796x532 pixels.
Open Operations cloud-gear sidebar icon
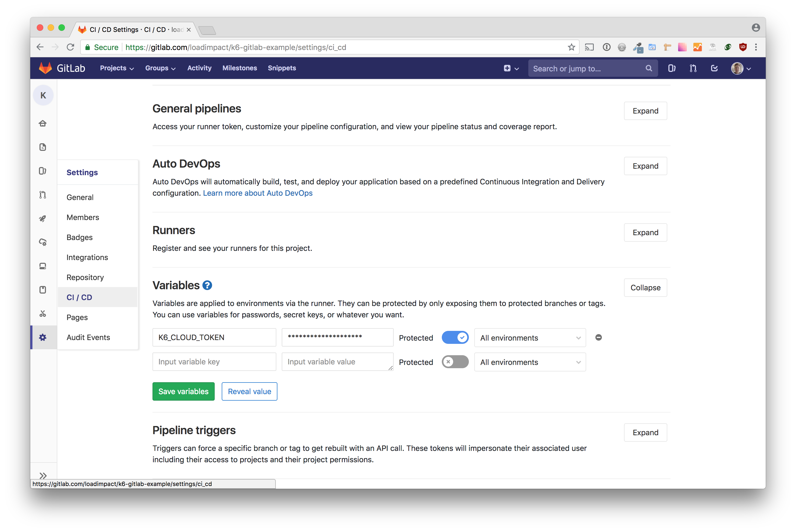coord(43,242)
